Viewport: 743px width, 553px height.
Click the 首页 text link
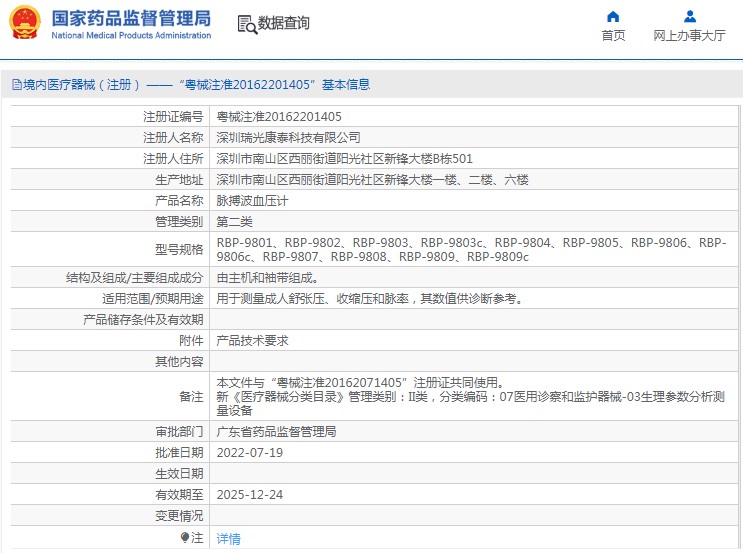click(x=613, y=36)
